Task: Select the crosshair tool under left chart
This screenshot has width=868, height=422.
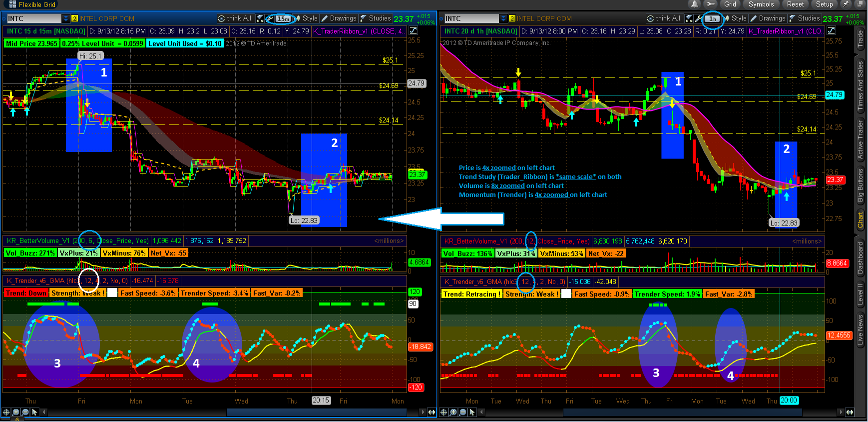Action: (x=6, y=412)
